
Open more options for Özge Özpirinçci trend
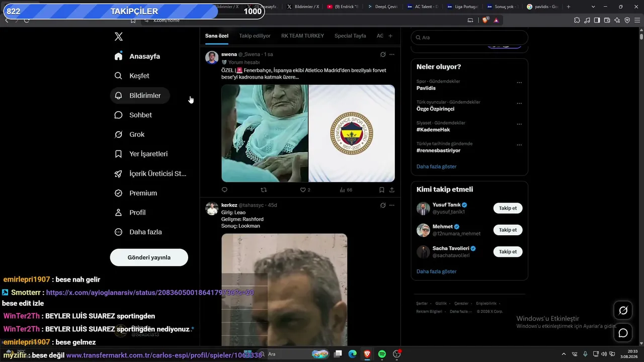coord(519,103)
